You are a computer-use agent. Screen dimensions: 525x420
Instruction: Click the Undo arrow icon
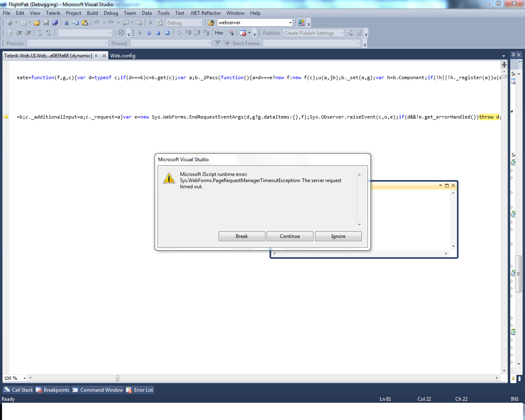point(96,23)
